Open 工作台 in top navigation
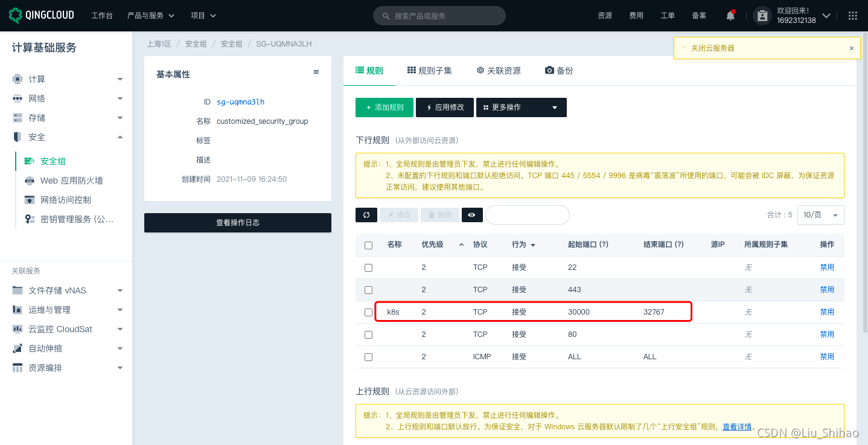Image resolution: width=868 pixels, height=445 pixels. 102,16
